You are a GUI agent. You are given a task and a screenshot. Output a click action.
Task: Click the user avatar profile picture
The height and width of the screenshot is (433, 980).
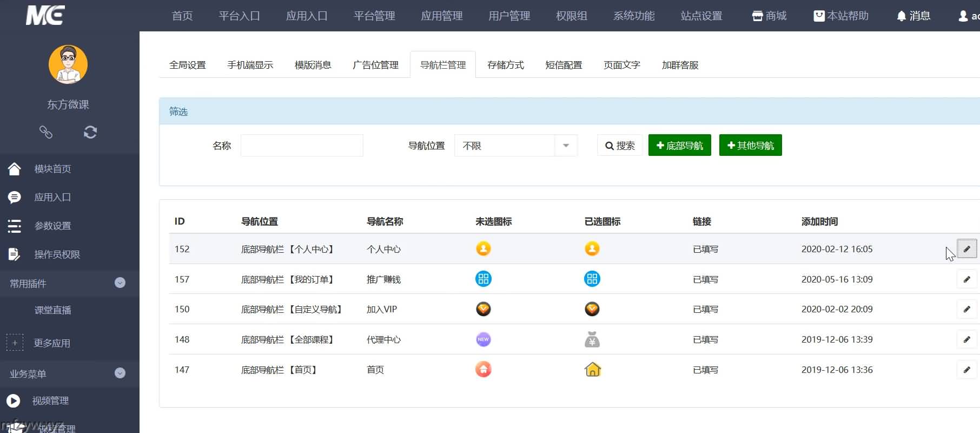point(68,64)
